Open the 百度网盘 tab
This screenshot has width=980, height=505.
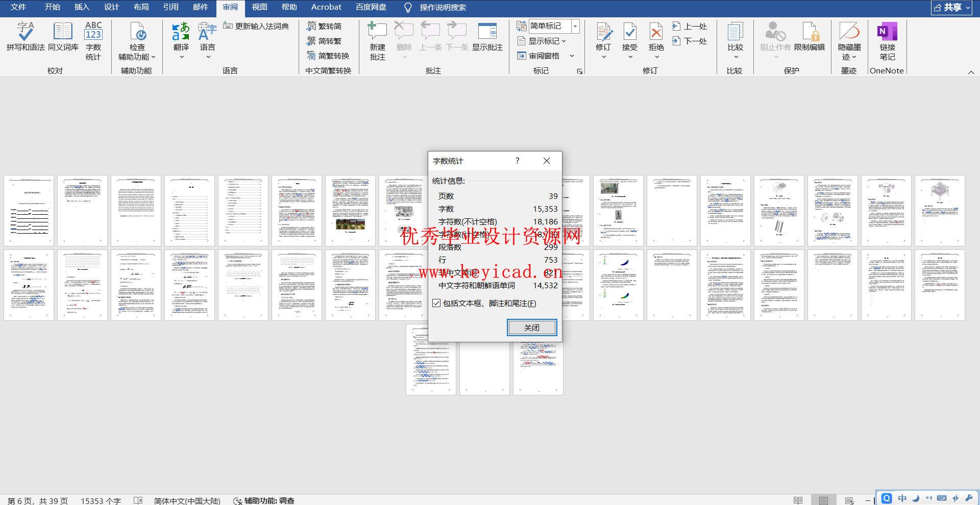click(x=371, y=7)
